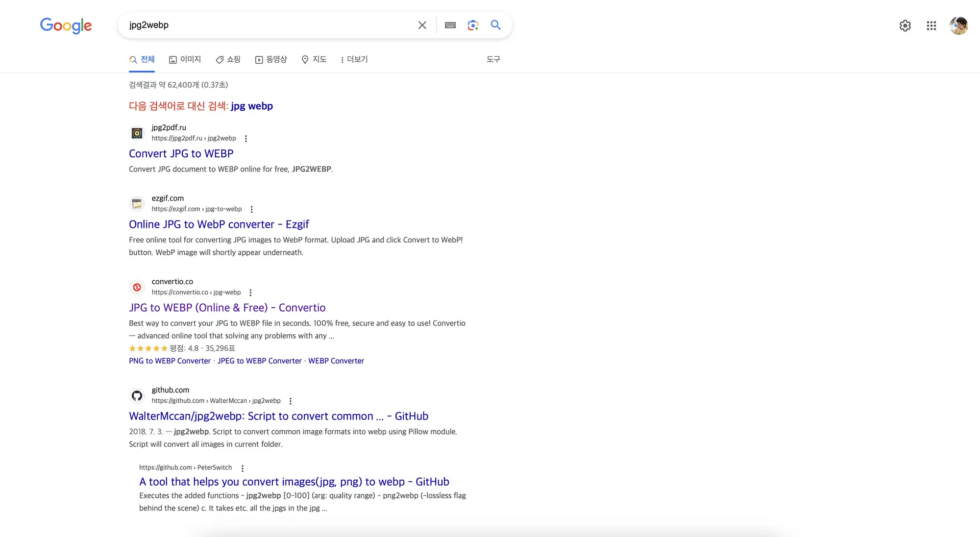Switch to the 쇼핑 (Shopping) tab
The image size is (980, 537).
pos(228,59)
